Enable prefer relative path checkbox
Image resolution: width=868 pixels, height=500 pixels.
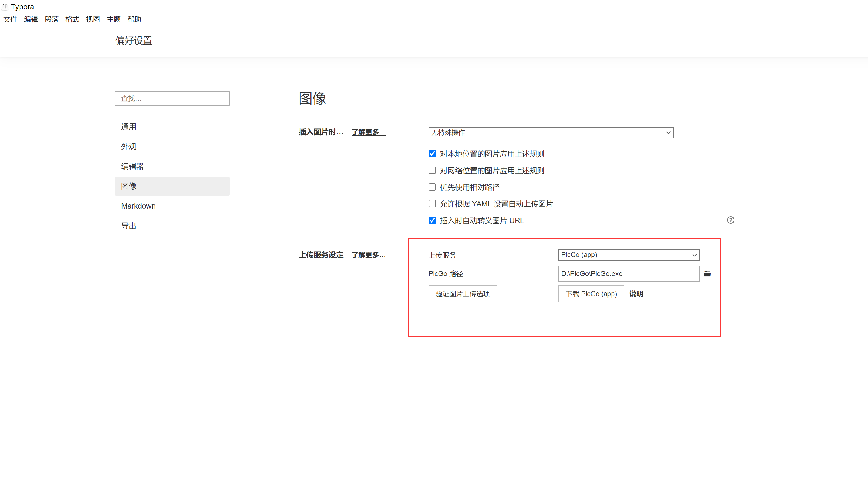pos(432,187)
